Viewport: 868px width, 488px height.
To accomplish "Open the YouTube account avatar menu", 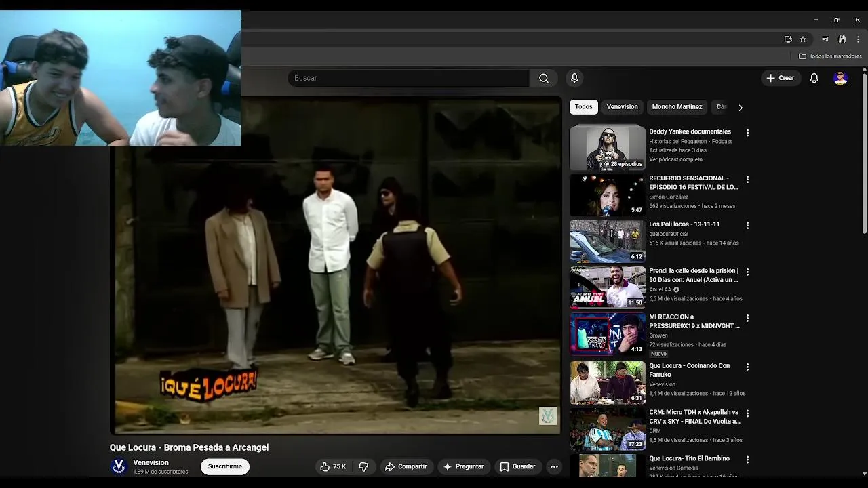I will coord(841,78).
